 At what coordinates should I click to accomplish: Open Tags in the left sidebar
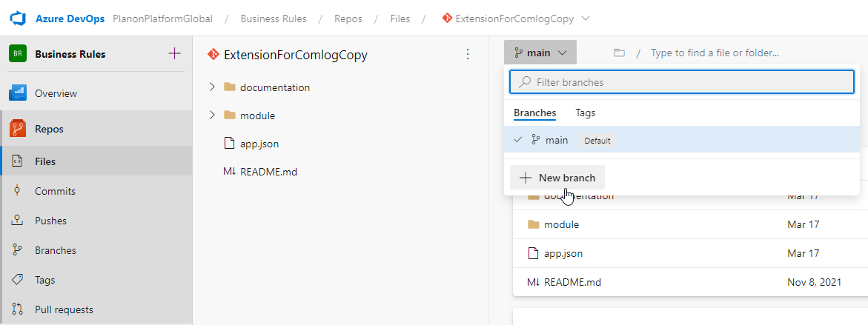point(44,280)
